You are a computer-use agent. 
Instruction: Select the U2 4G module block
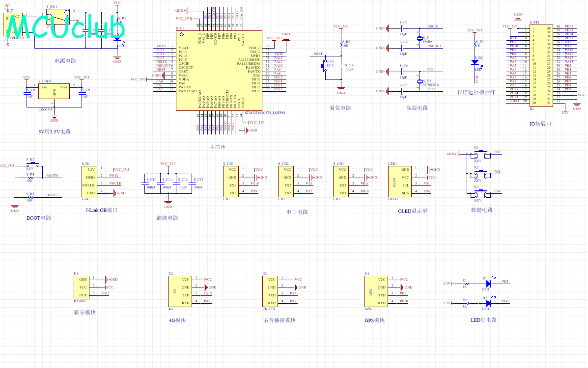[x=180, y=291]
